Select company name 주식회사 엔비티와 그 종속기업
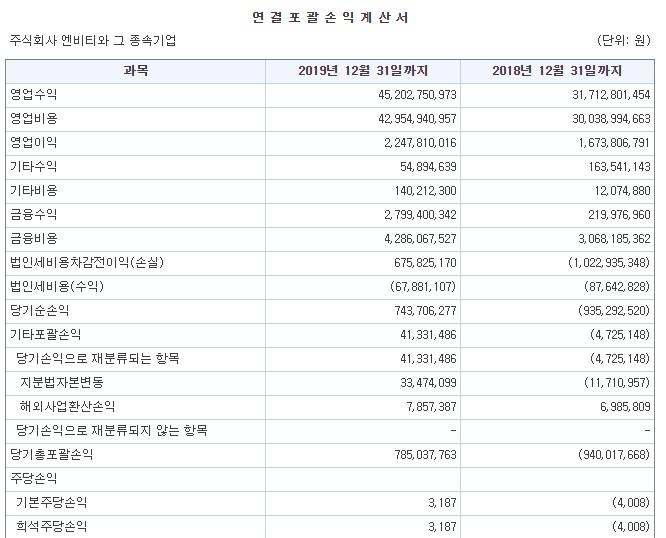 coord(93,40)
